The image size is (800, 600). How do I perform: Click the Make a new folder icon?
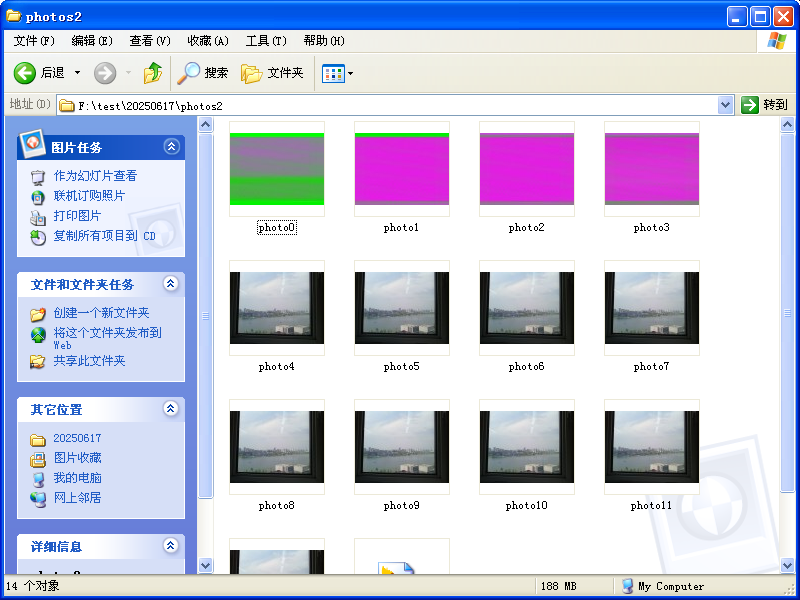click(x=38, y=314)
